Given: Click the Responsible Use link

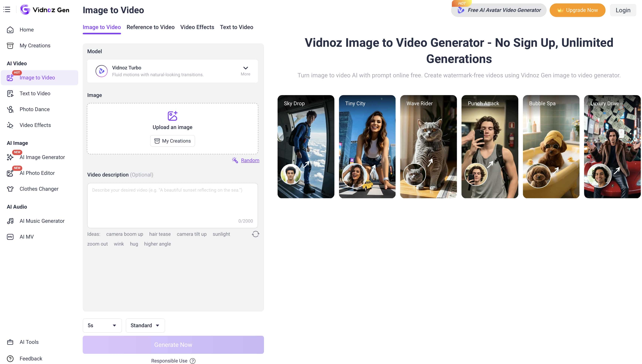Looking at the screenshot, I should click(169, 361).
